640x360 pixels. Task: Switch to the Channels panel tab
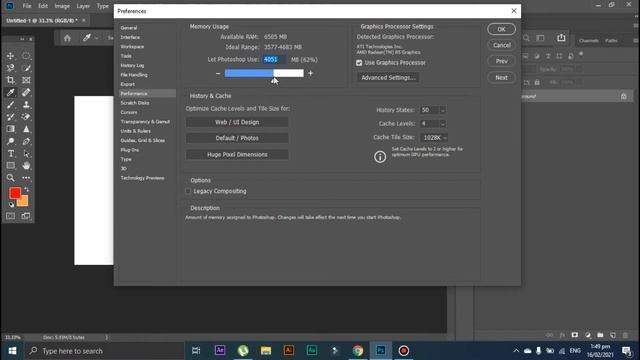pyautogui.click(x=589, y=40)
